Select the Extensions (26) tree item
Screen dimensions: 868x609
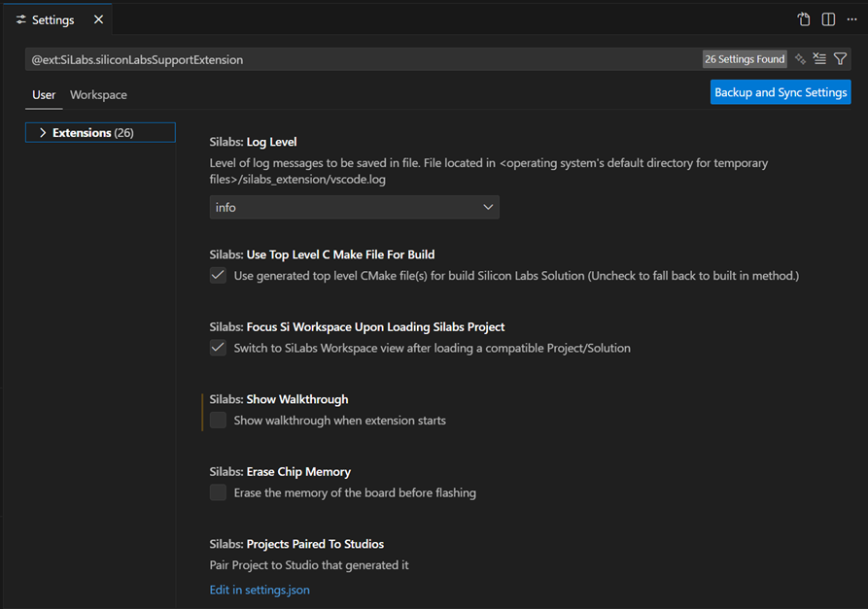(100, 133)
